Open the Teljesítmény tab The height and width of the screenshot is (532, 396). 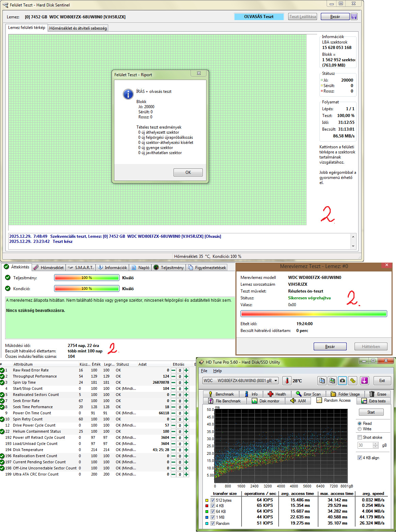168,268
